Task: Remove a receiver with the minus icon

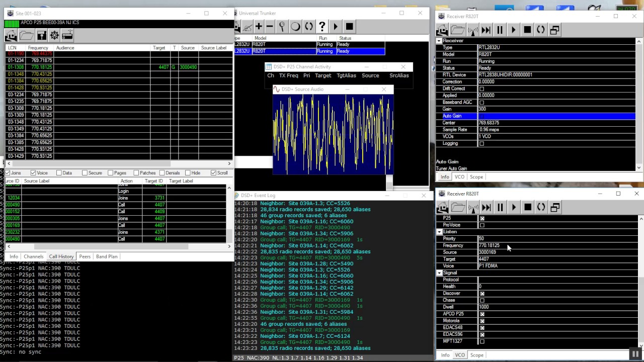Action: 270,27
